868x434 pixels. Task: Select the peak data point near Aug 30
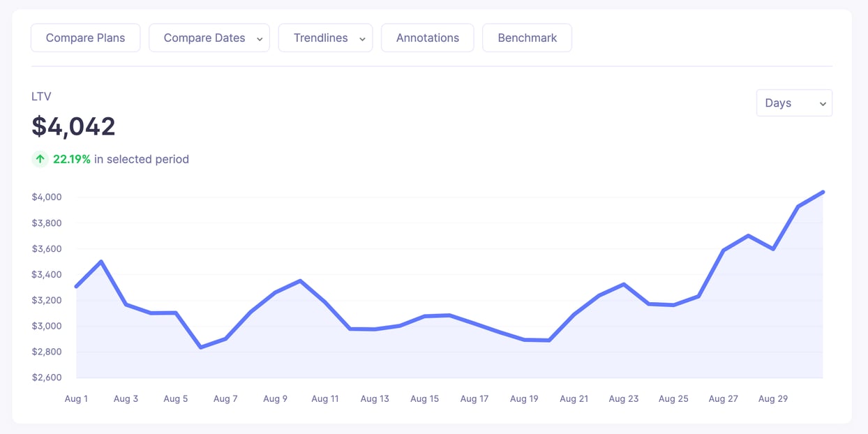click(823, 191)
